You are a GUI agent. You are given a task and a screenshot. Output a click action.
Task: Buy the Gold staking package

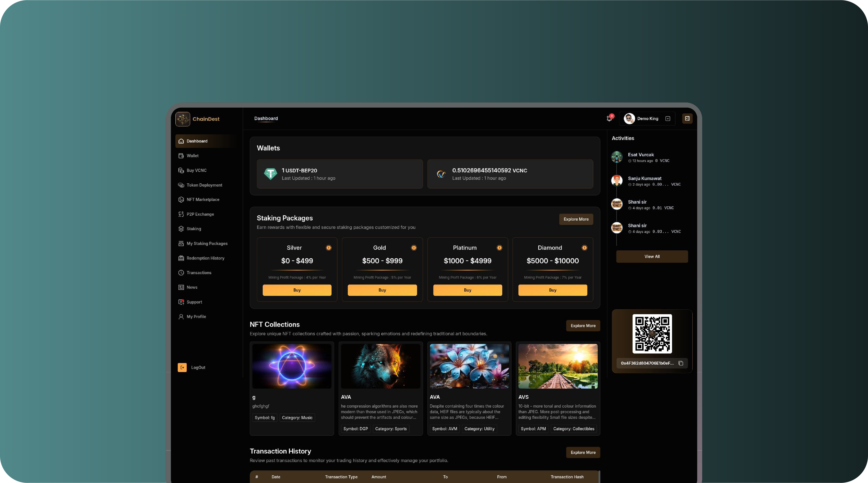coord(382,290)
